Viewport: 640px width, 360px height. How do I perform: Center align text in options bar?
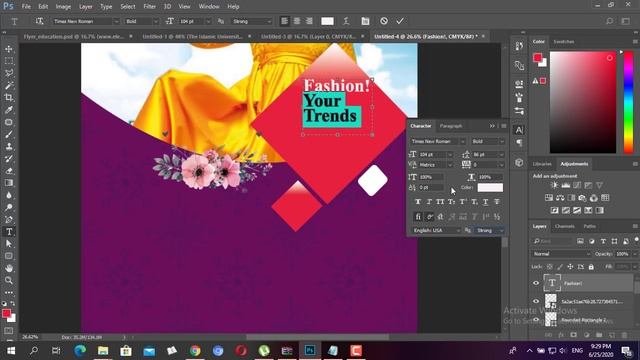297,21
